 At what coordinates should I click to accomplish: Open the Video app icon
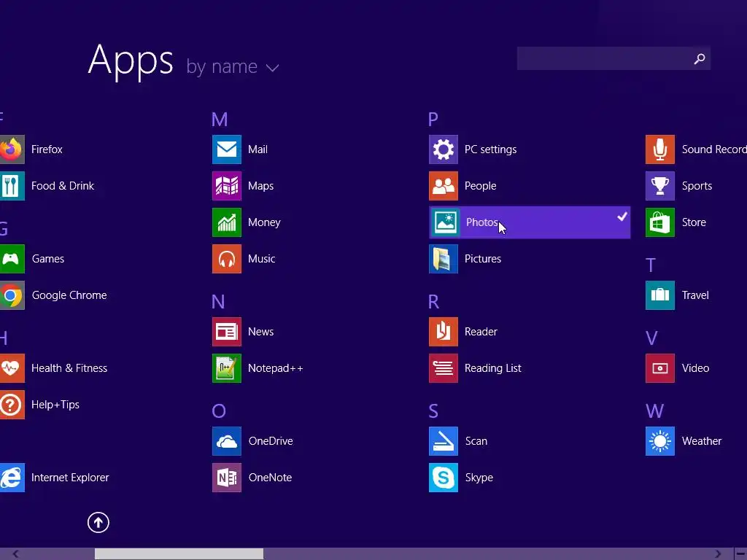point(660,368)
